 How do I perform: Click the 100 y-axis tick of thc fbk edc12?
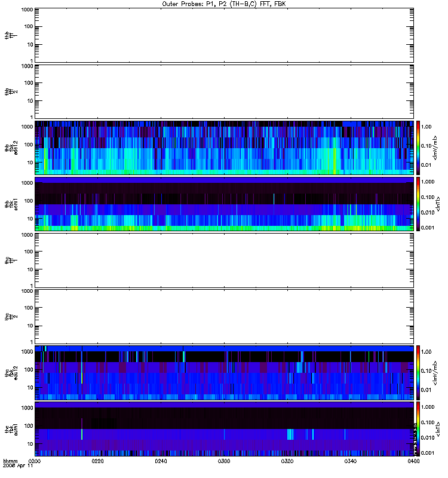[x=29, y=370]
